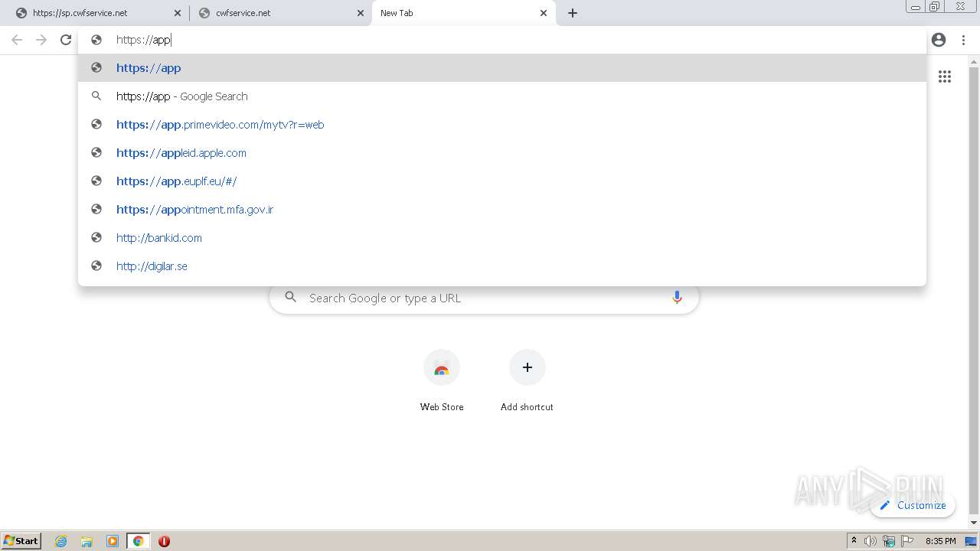Open a new browser tab with plus button
Image resolution: width=980 pixels, height=551 pixels.
(573, 13)
